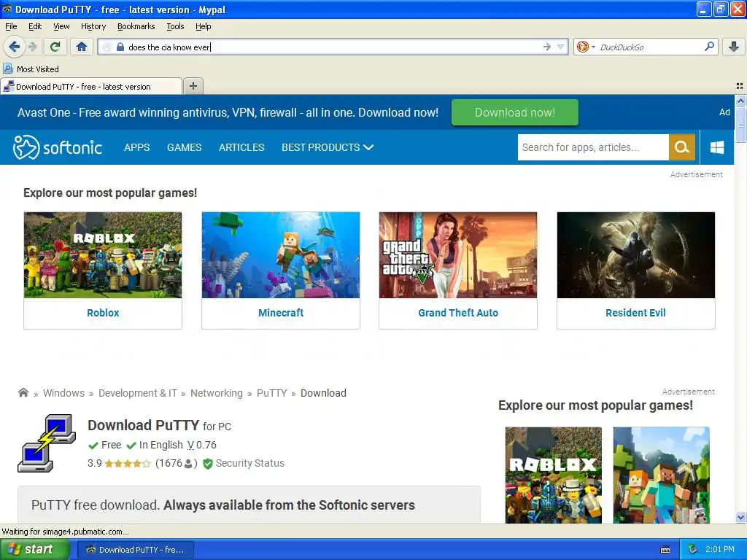Open the Bookmarks menu
The width and height of the screenshot is (747, 560).
pos(136,26)
